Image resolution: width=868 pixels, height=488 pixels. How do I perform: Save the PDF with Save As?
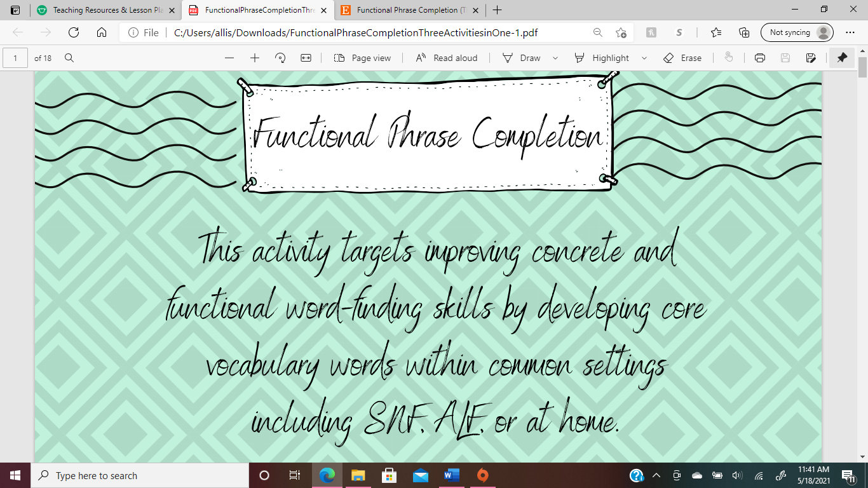pos(810,58)
